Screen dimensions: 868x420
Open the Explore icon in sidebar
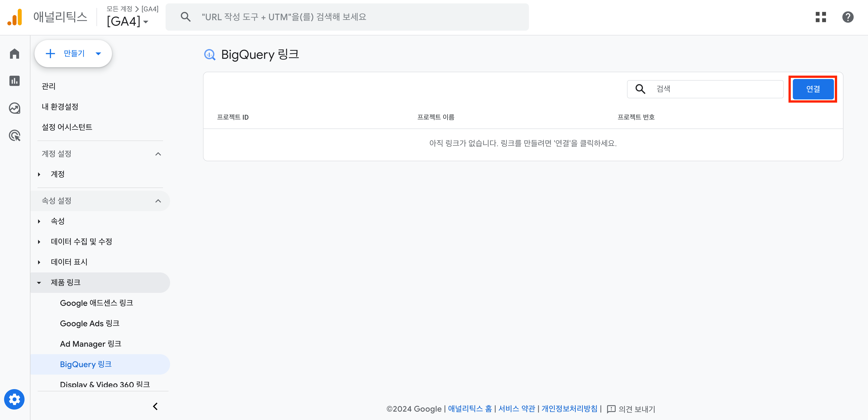pyautogui.click(x=15, y=108)
